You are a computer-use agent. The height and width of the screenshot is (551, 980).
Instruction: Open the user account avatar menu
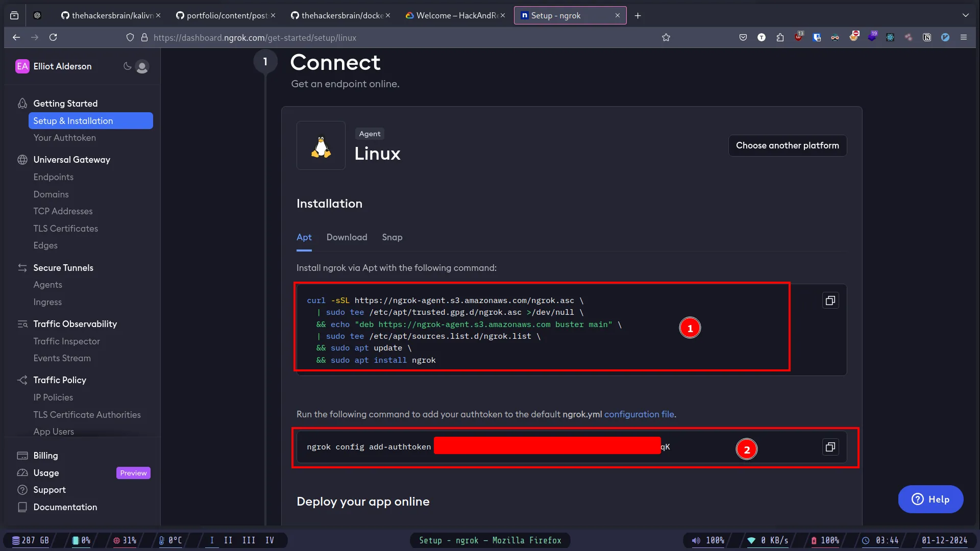point(142,67)
